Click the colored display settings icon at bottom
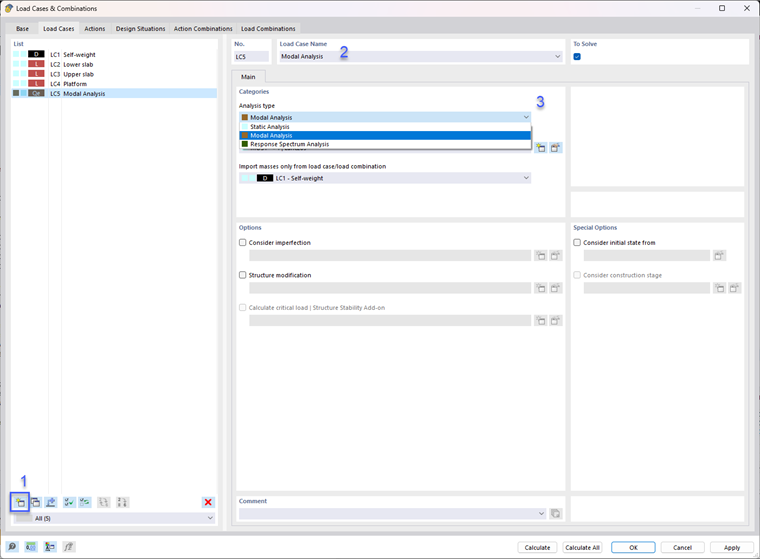The image size is (760, 559). (x=49, y=547)
